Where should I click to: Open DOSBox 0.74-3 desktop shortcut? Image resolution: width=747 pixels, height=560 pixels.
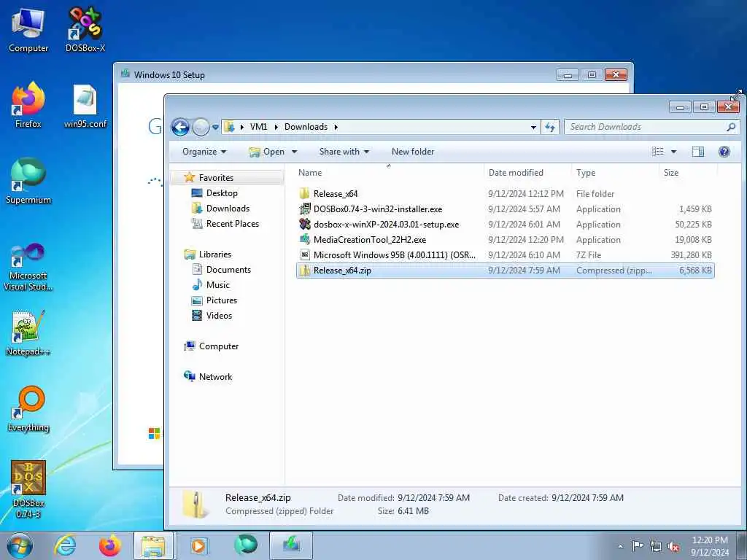(x=28, y=489)
